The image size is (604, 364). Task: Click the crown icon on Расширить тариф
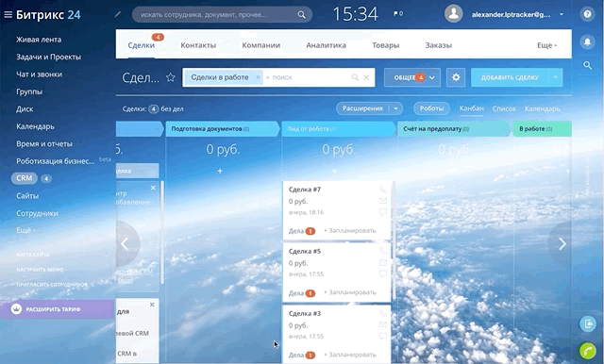pos(16,309)
